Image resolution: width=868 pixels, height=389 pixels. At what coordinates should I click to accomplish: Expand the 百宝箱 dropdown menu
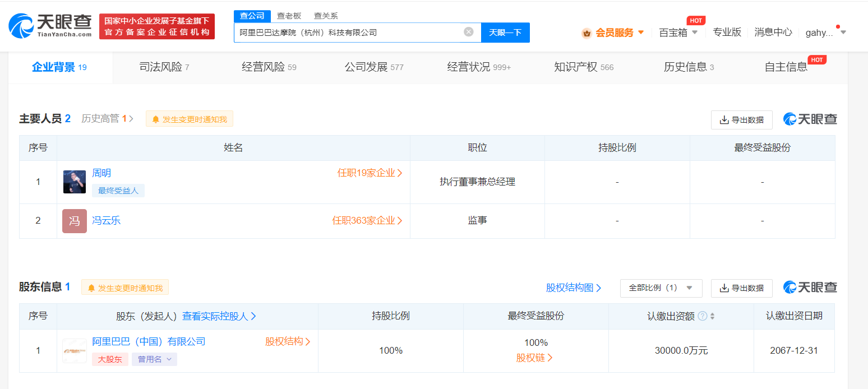(695, 33)
